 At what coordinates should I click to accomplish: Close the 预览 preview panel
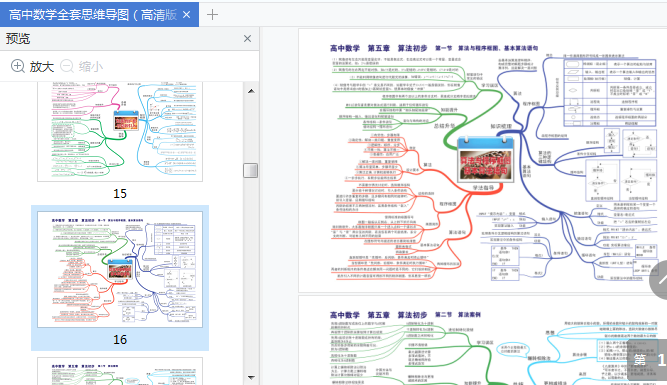tap(248, 39)
